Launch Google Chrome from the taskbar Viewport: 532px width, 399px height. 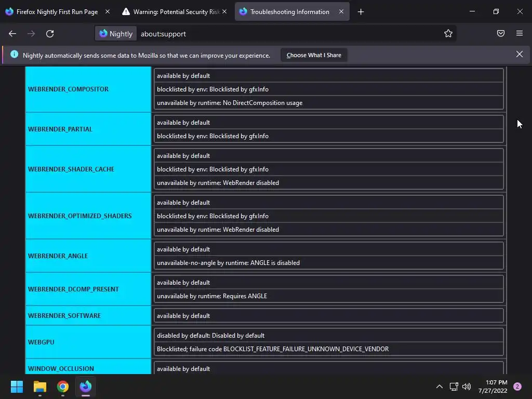pyautogui.click(x=63, y=387)
